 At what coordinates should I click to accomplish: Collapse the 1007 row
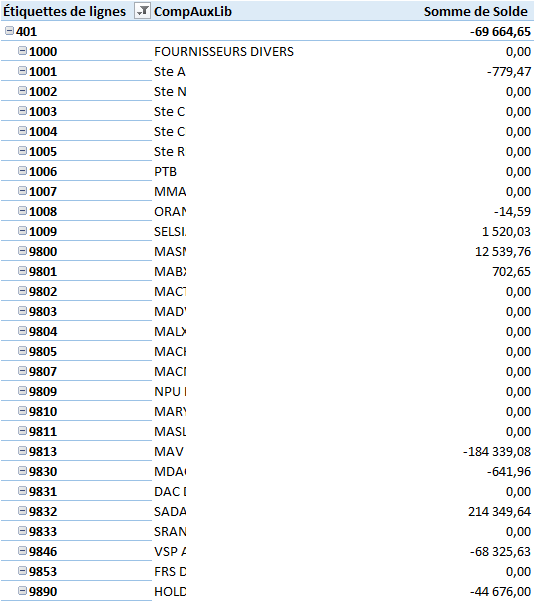point(23,190)
